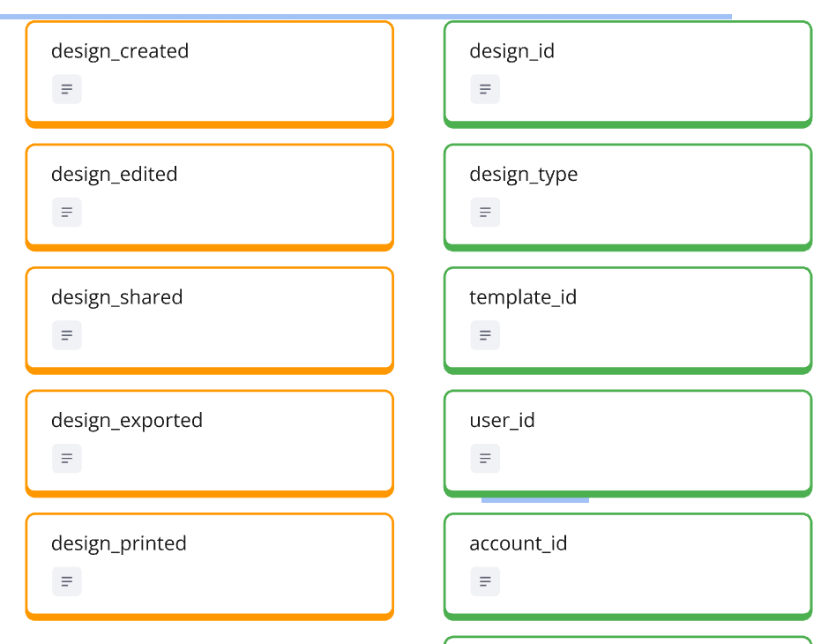
Task: Open description icon on design_printed card
Action: (x=67, y=581)
